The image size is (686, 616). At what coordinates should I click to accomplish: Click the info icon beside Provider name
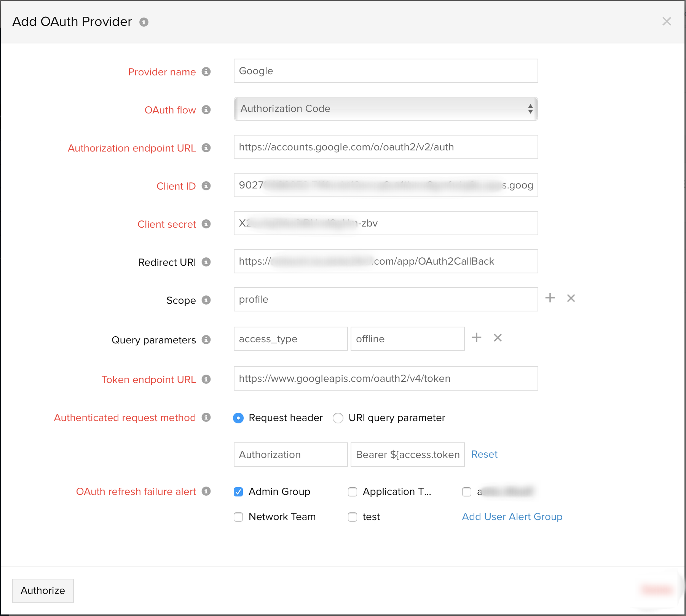206,72
